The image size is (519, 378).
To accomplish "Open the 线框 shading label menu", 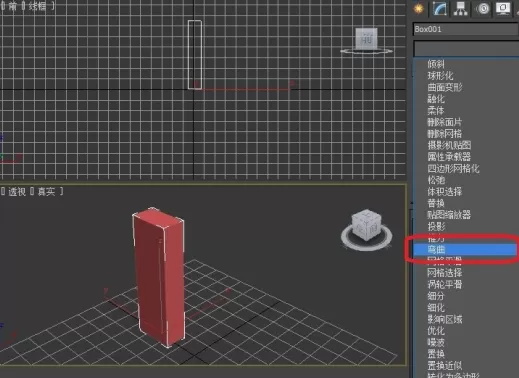I will (x=37, y=6).
